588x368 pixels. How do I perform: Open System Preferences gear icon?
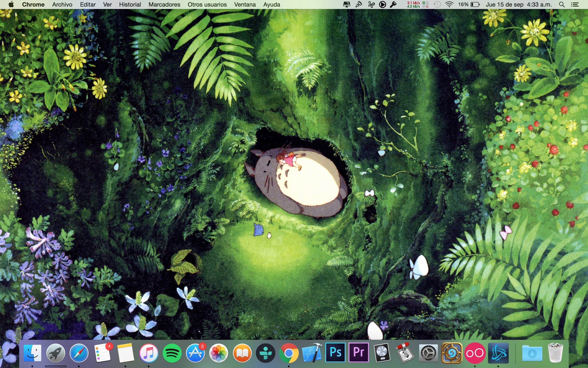428,353
